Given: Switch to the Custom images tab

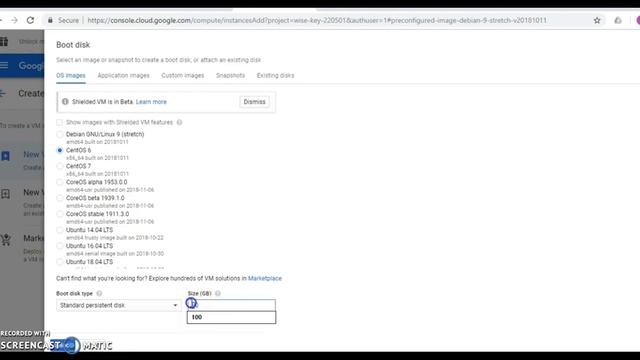Looking at the screenshot, I should 182,76.
